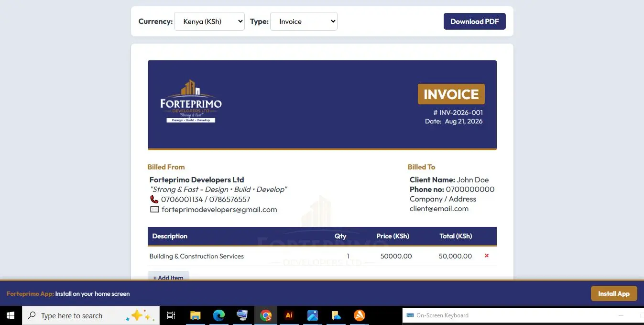Screen dimensions: 644x325
Task: Open the monitor-shaped app icon in taskbar
Action: (242, 315)
